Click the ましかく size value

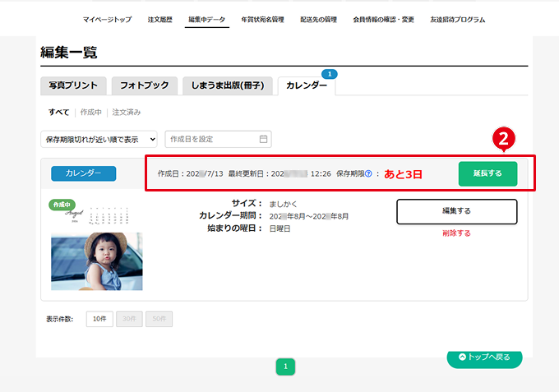[x=283, y=204]
